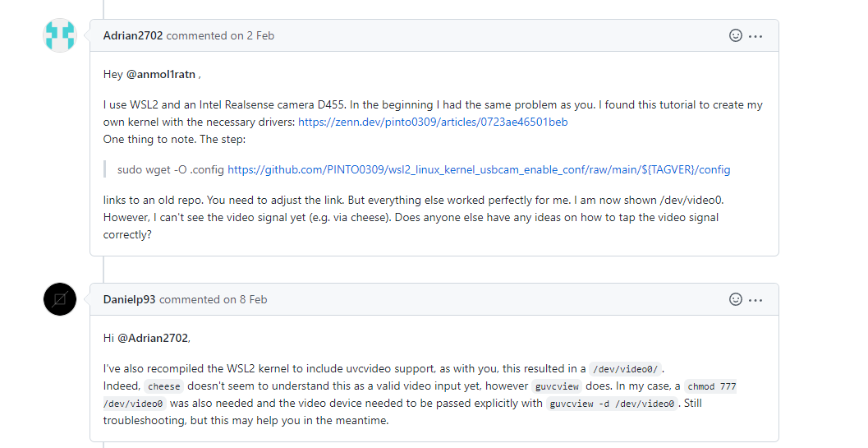Open the 'on 2 Feb' timestamp link
Viewport: 868px width, 448px height.
(x=252, y=35)
